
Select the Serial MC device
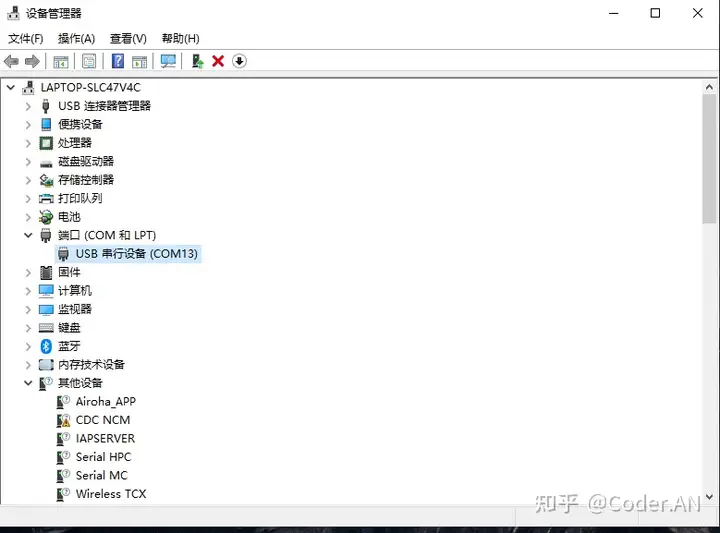[x=101, y=475]
